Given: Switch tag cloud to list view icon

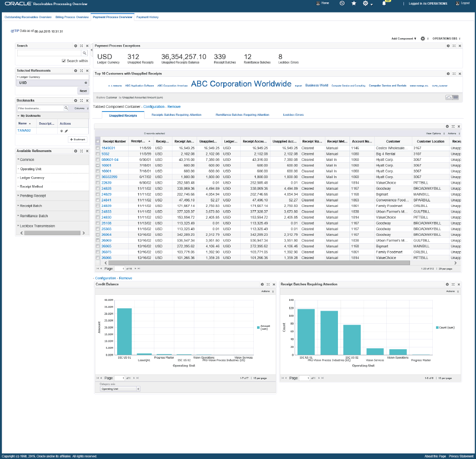Looking at the screenshot, I should tap(456, 98).
